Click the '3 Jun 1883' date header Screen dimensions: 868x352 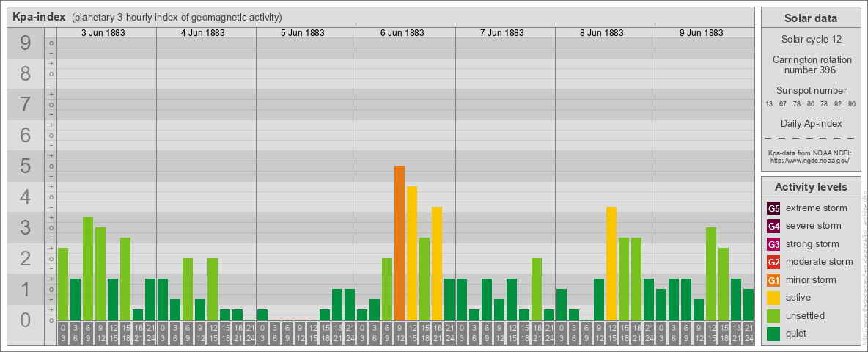pos(103,33)
